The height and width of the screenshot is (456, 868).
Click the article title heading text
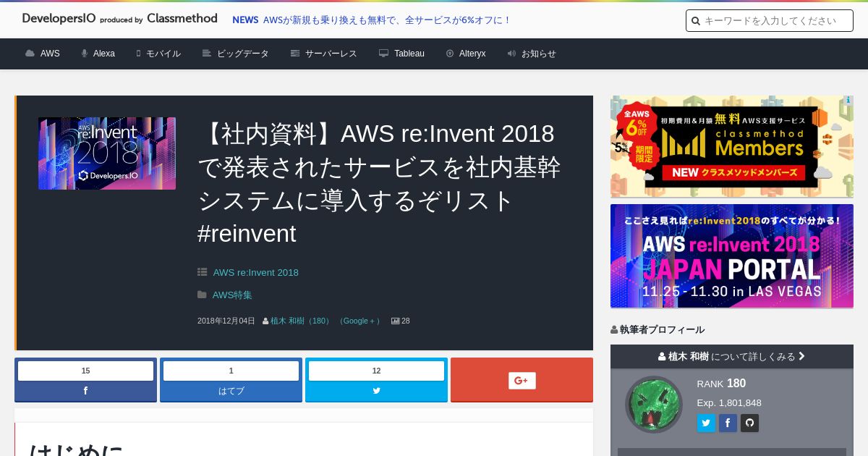point(380,184)
